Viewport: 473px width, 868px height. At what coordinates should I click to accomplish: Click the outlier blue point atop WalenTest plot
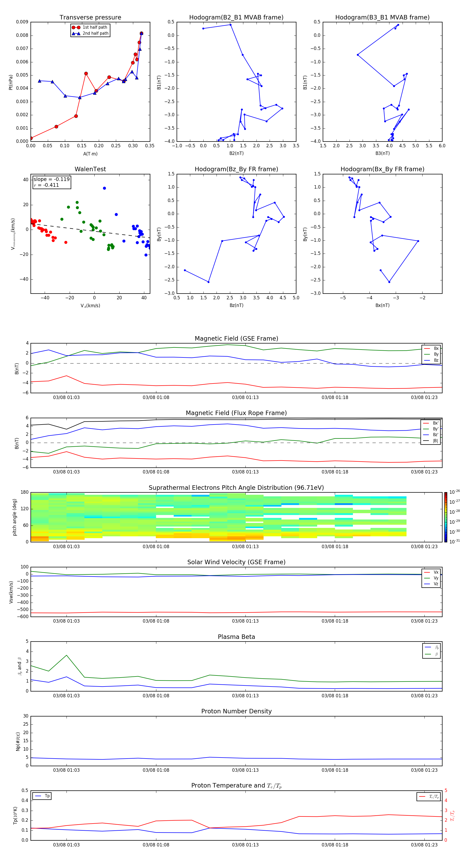[x=104, y=188]
